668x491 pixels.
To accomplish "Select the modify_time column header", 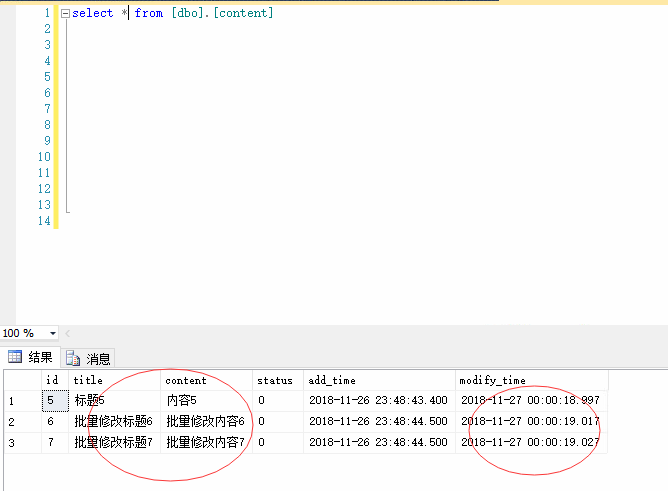I will pos(532,380).
